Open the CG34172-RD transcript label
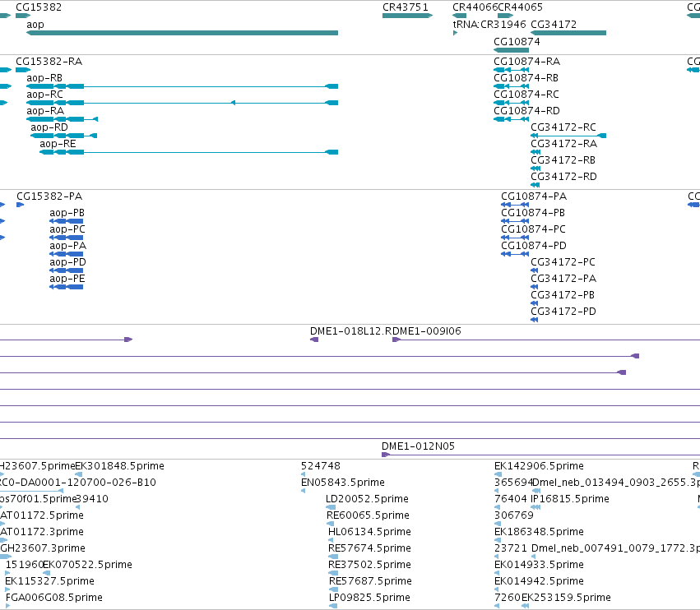 coord(563,177)
